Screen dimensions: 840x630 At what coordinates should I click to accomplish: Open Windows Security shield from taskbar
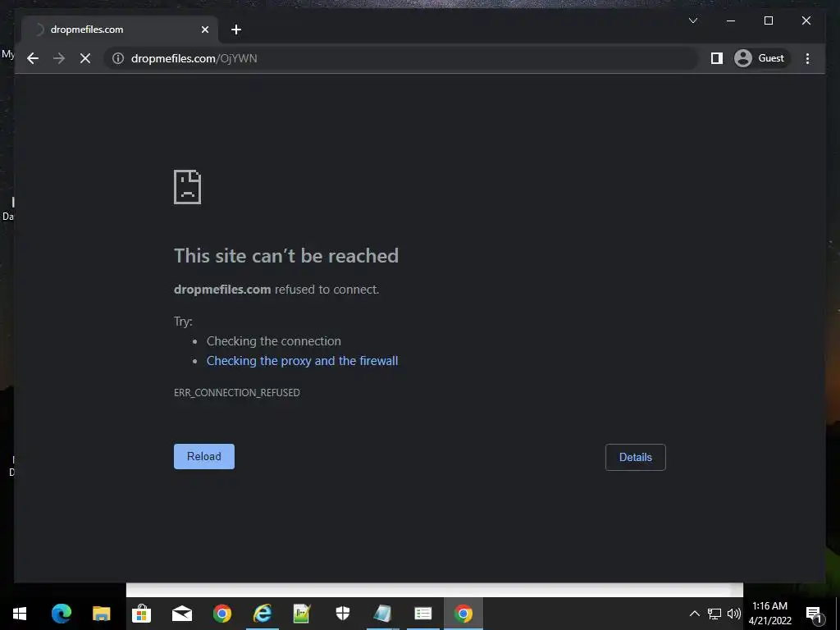(x=343, y=614)
